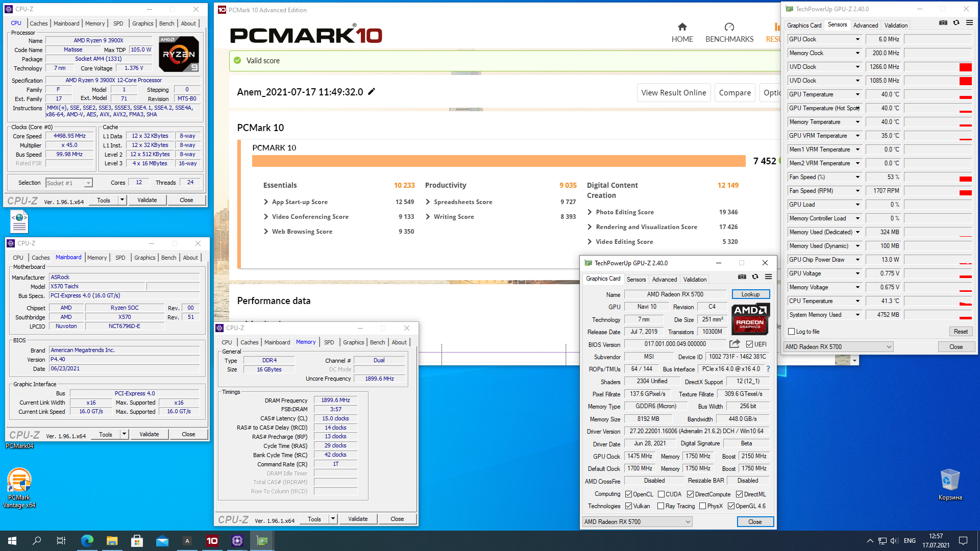Toggle Vulkan checkbox

click(628, 506)
